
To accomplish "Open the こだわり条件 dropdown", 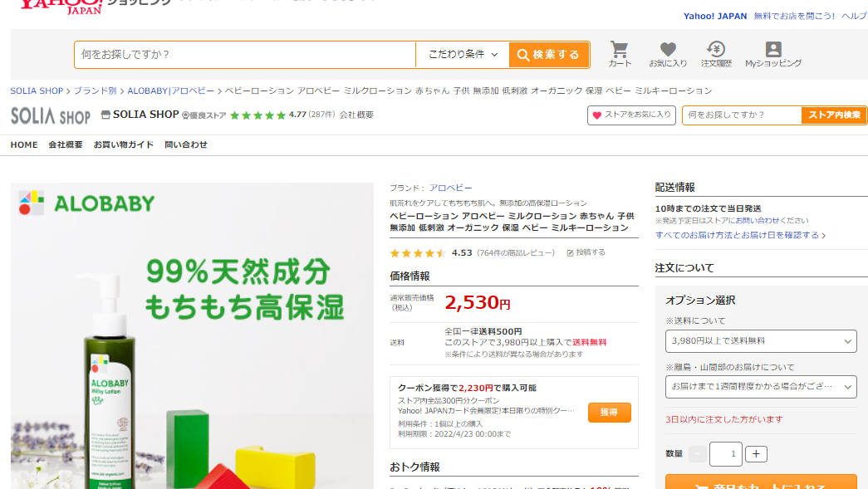I will [x=463, y=55].
